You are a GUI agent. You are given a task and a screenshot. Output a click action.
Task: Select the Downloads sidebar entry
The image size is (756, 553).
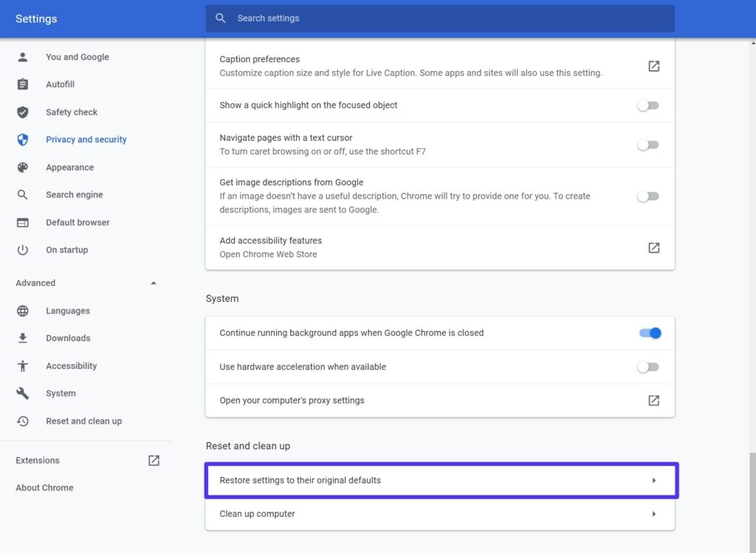69,337
